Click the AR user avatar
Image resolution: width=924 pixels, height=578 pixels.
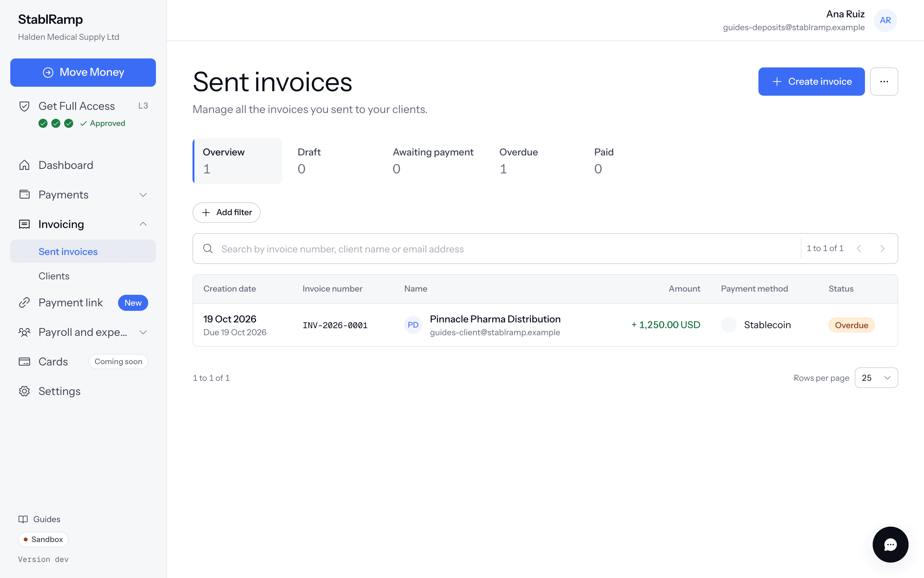tap(885, 20)
